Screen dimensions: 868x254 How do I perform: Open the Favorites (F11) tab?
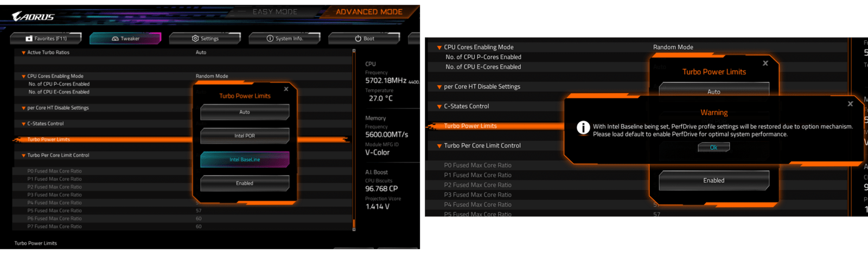pyautogui.click(x=46, y=39)
